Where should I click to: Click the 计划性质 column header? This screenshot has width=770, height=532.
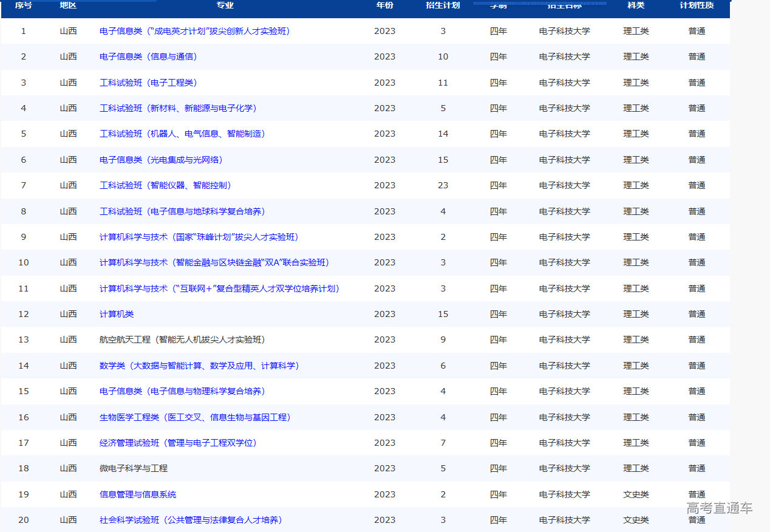[x=697, y=5]
